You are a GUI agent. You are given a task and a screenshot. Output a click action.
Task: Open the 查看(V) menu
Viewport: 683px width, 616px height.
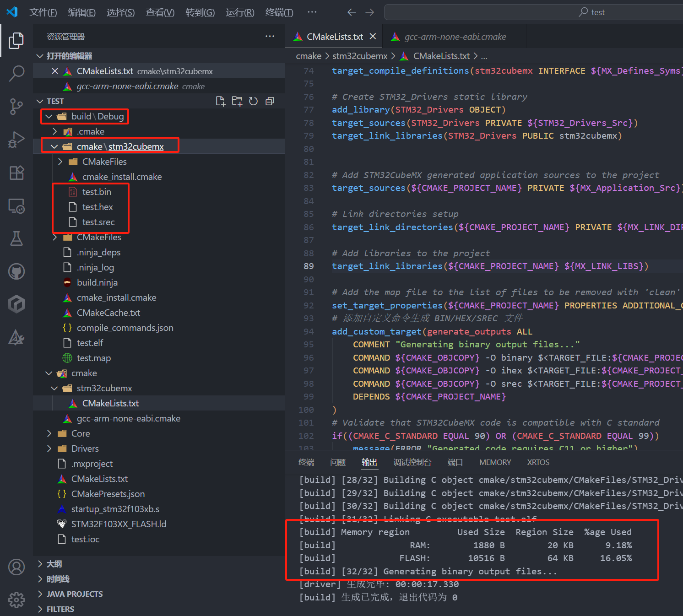160,12
